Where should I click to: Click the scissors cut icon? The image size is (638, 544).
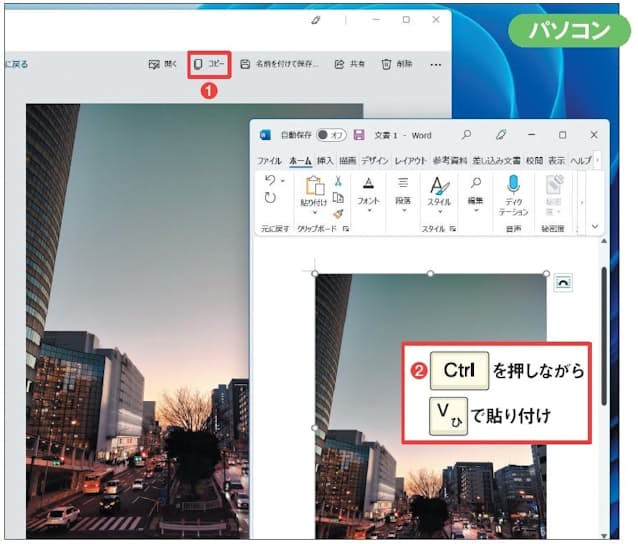coord(338,181)
